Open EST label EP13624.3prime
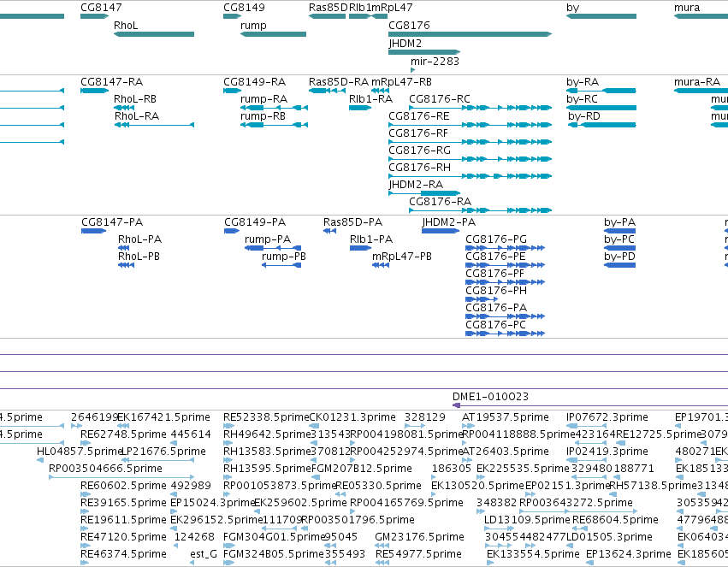Image resolution: width=728 pixels, height=567 pixels. (x=629, y=554)
